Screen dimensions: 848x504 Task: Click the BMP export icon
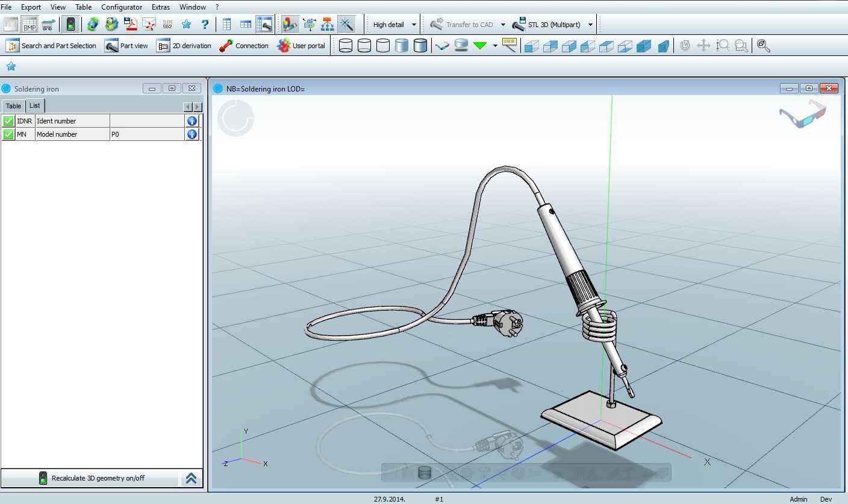(30, 25)
